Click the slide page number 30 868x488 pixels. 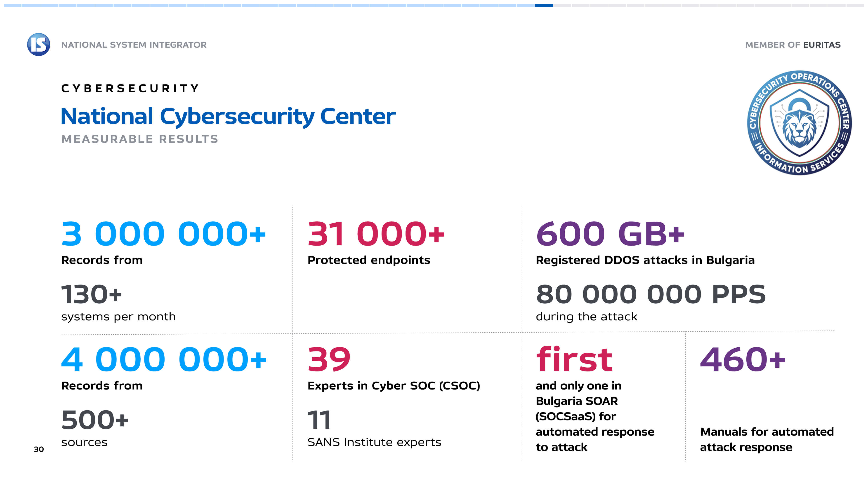tap(39, 449)
